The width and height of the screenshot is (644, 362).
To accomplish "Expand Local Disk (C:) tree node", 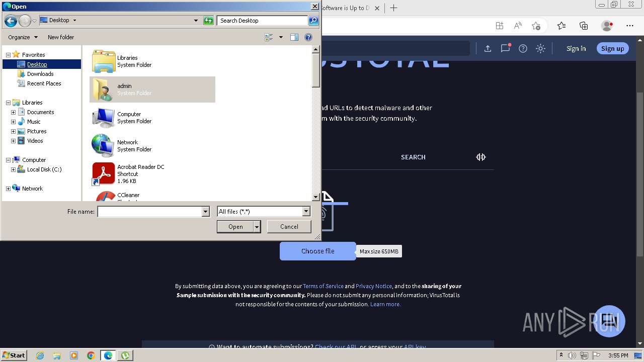I will tap(13, 169).
